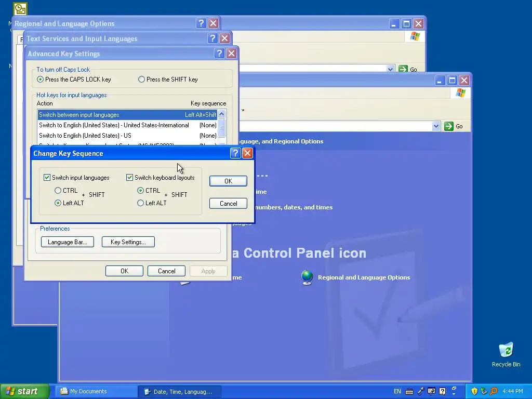The image size is (532, 399).
Task: Click the desktop icon at top-left corner
Action: click(20, 9)
